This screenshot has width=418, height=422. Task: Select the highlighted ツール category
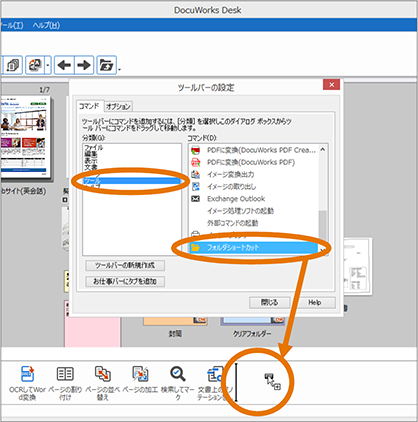(x=132, y=181)
